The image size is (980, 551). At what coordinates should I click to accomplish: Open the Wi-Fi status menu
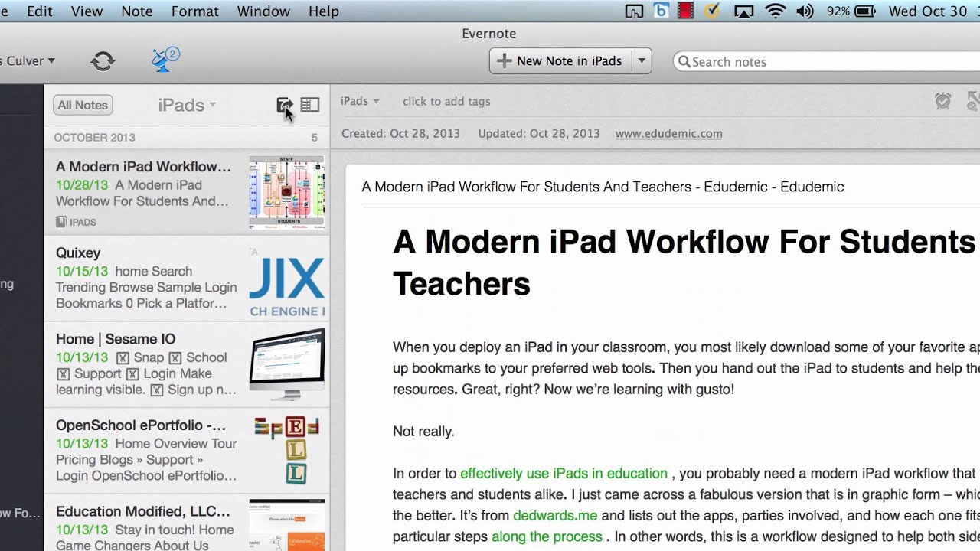click(x=776, y=11)
